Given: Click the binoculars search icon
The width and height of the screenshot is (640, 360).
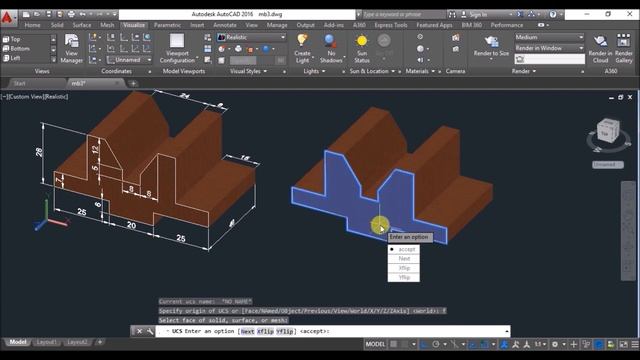Looking at the screenshot, I should (452, 14).
